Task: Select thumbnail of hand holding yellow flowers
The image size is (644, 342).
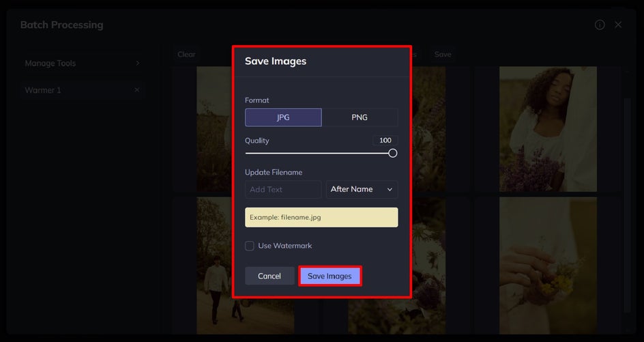Action: click(548, 266)
